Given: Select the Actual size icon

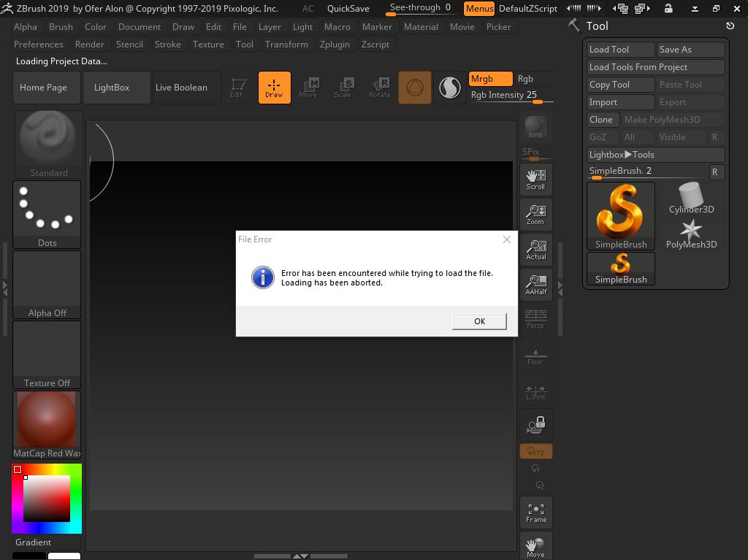Looking at the screenshot, I should [x=535, y=249].
